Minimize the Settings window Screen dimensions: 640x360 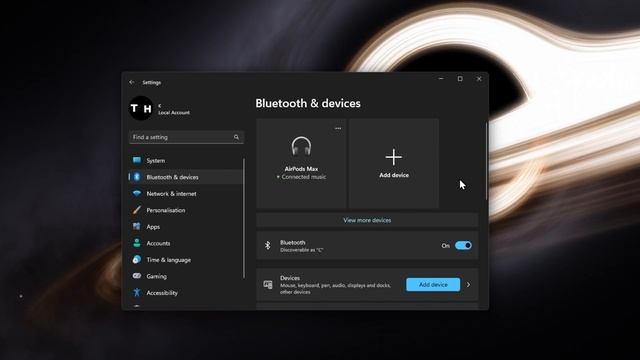click(441, 79)
